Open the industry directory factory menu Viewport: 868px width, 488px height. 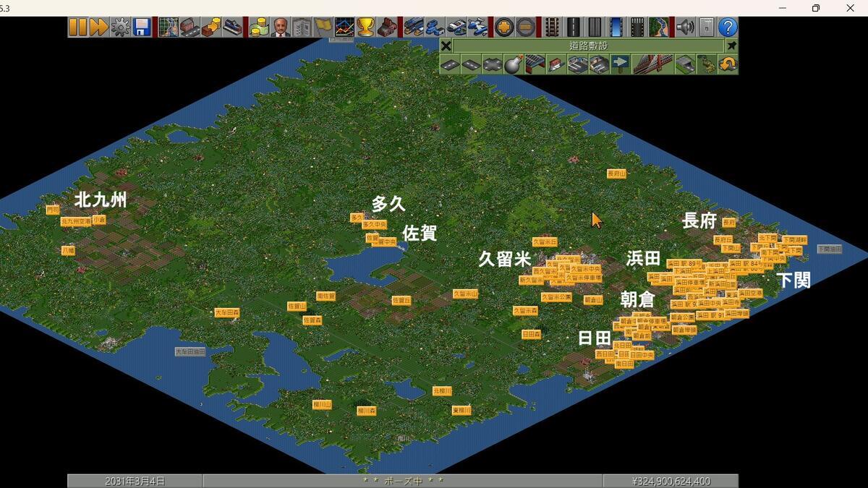pyautogui.click(x=387, y=27)
